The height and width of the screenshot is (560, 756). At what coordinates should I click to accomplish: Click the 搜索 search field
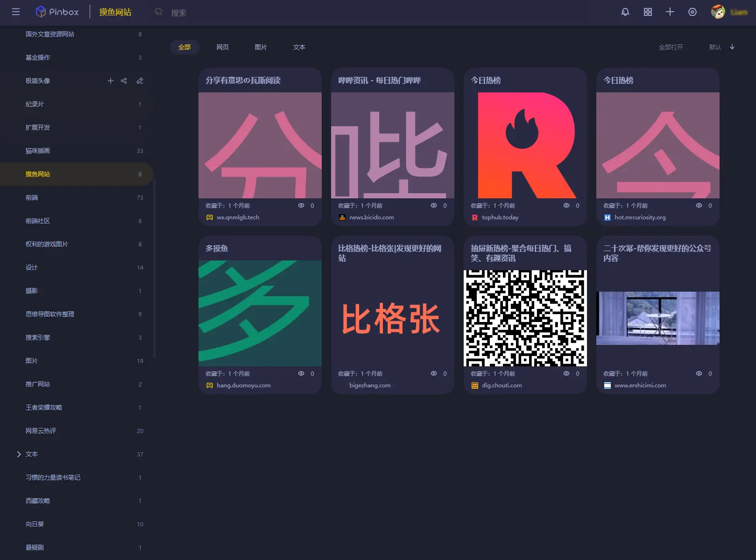(179, 13)
